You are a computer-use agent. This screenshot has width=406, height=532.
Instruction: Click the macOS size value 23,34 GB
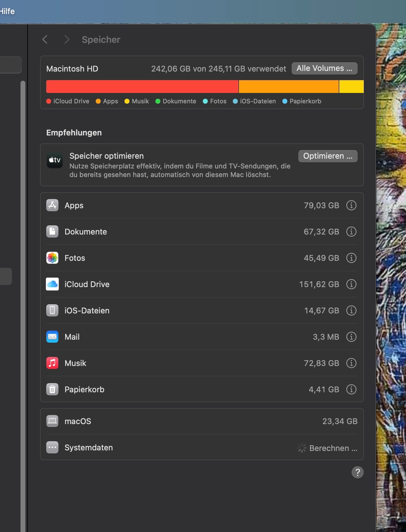coord(340,421)
